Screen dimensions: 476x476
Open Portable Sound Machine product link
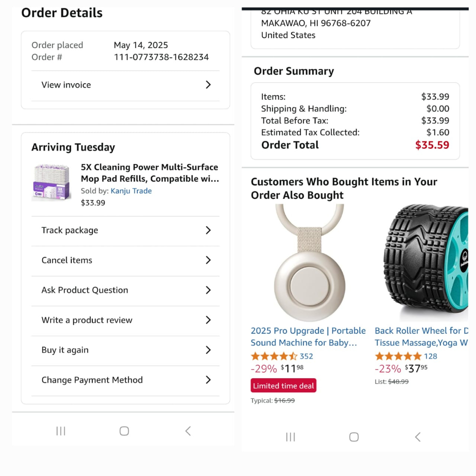click(308, 337)
